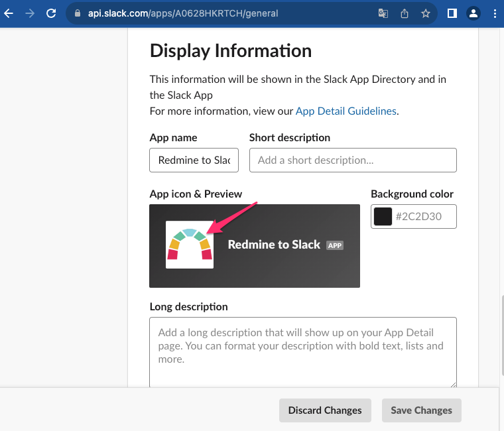Click the Short description field
The height and width of the screenshot is (431, 504).
click(353, 160)
